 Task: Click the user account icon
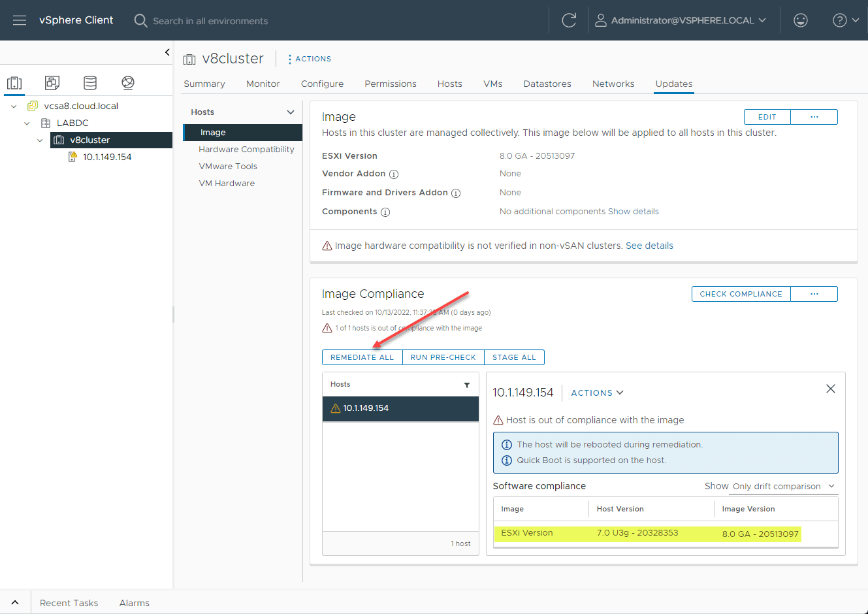600,20
